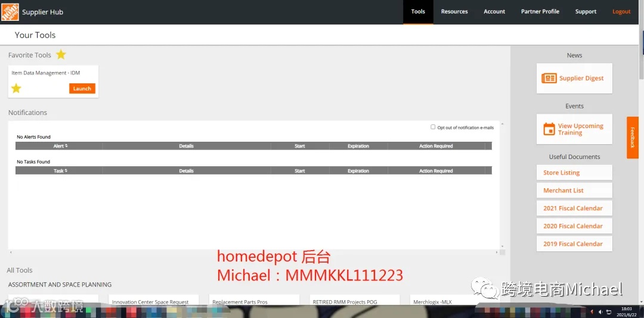Screen dimensions: 644x318
Task: Click the star beside Favorite Tools heading
Action: (61, 54)
